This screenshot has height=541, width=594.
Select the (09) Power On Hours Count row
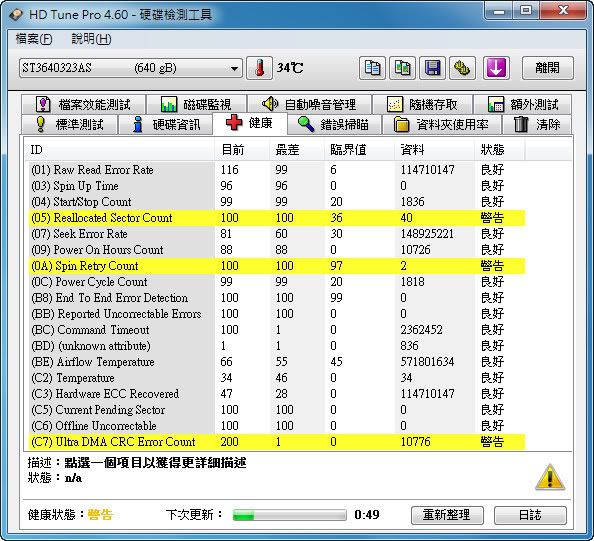277,250
